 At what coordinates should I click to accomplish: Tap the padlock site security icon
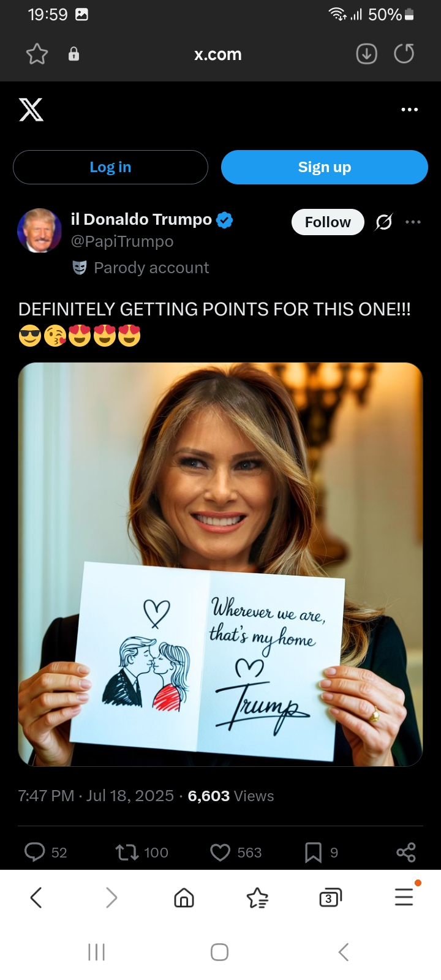pyautogui.click(x=73, y=54)
